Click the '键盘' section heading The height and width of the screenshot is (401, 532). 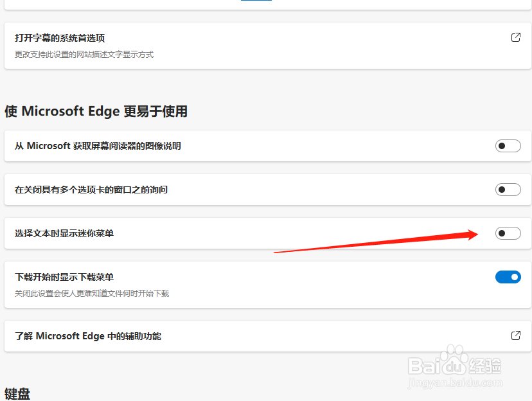(x=17, y=394)
